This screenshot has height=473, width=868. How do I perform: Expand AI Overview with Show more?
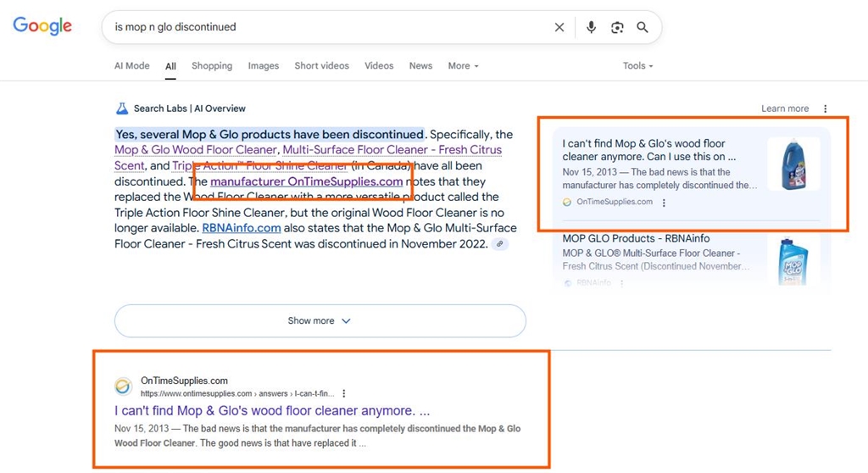320,320
